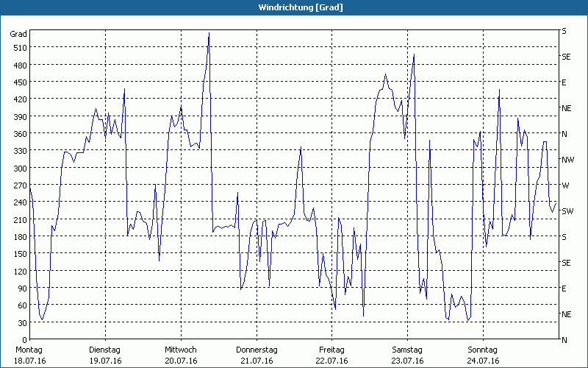The height and width of the screenshot is (368, 588).
Task: Click the 'Sonntag' day label
Action: click(483, 350)
